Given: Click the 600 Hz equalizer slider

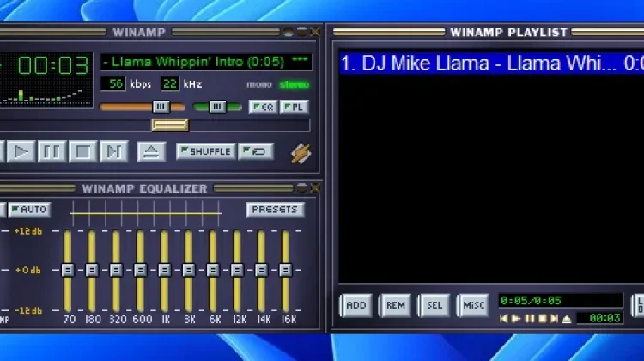Looking at the screenshot, I should [x=140, y=270].
